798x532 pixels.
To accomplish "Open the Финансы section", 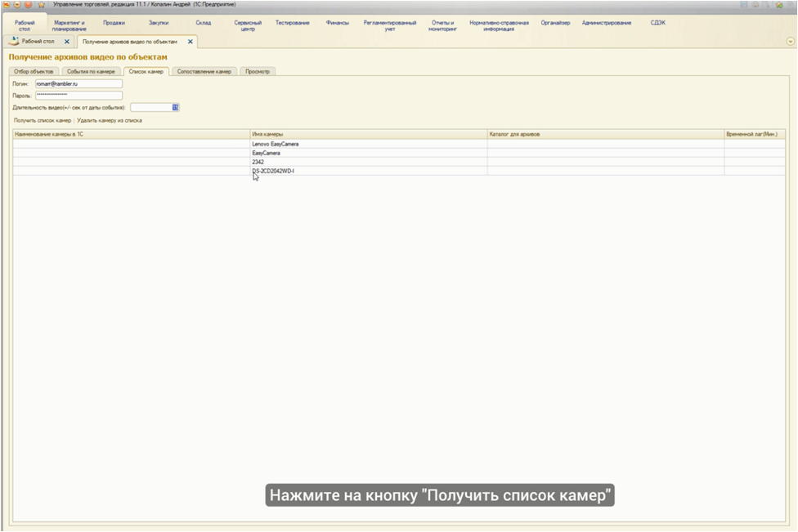I will (338, 23).
